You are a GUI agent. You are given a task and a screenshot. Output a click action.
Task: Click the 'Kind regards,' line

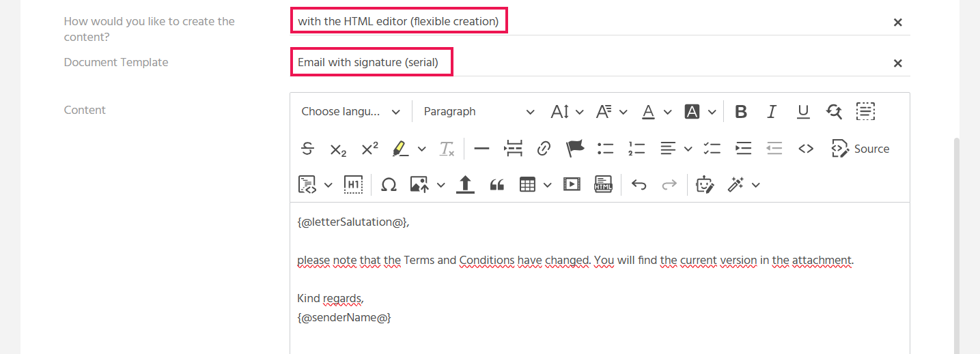coord(331,299)
